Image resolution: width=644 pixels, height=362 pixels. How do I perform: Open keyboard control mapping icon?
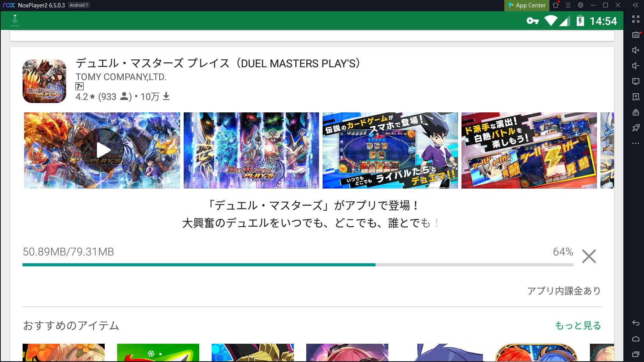[x=636, y=35]
